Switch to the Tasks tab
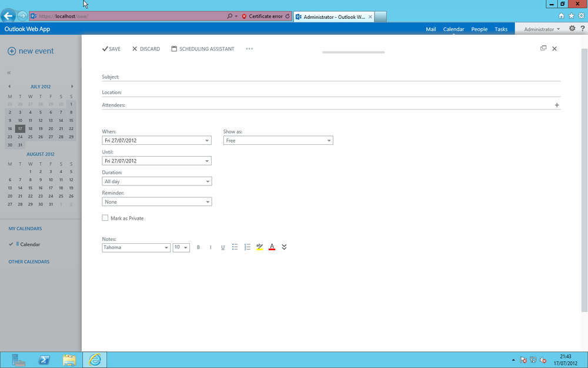 pos(501,29)
